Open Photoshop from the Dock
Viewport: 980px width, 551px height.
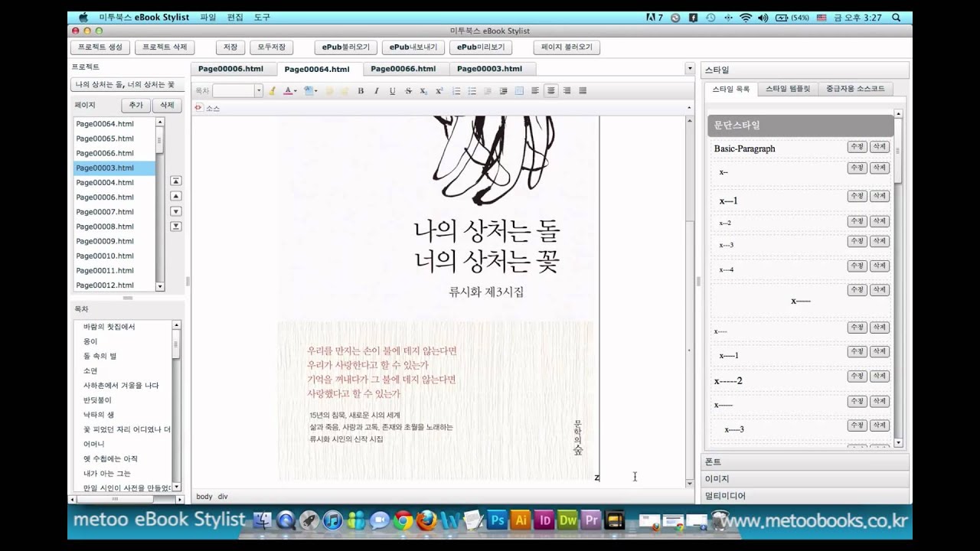coord(497,520)
